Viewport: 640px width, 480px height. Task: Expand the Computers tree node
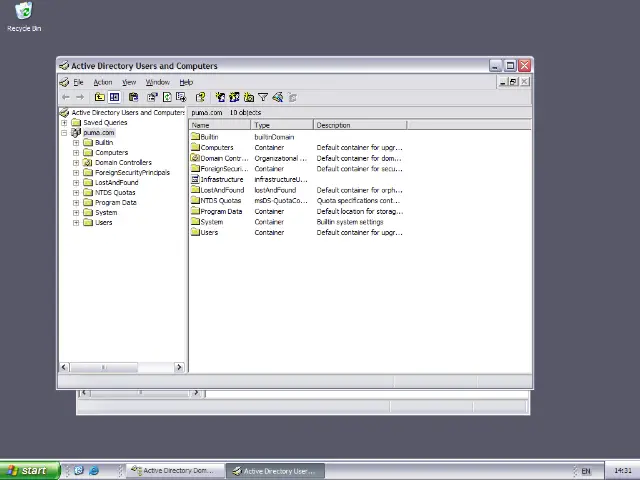point(76,153)
